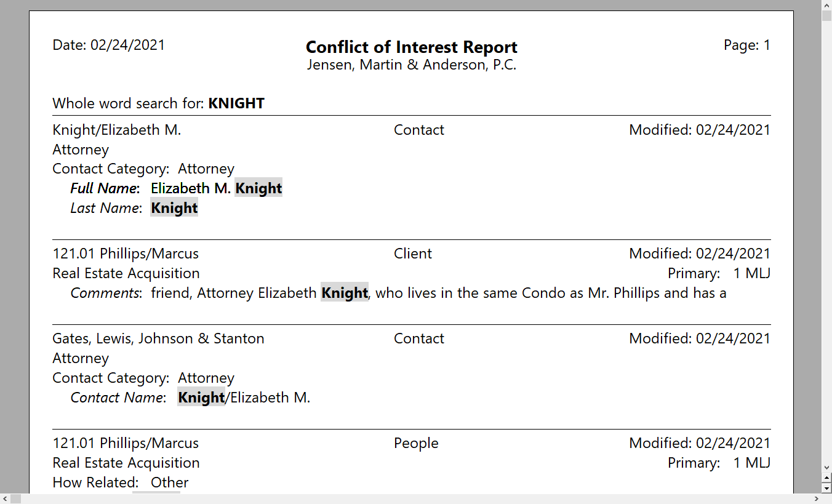Screen dimensions: 832x504
Task: Click the previous page up-triangle button
Action: click(x=826, y=478)
